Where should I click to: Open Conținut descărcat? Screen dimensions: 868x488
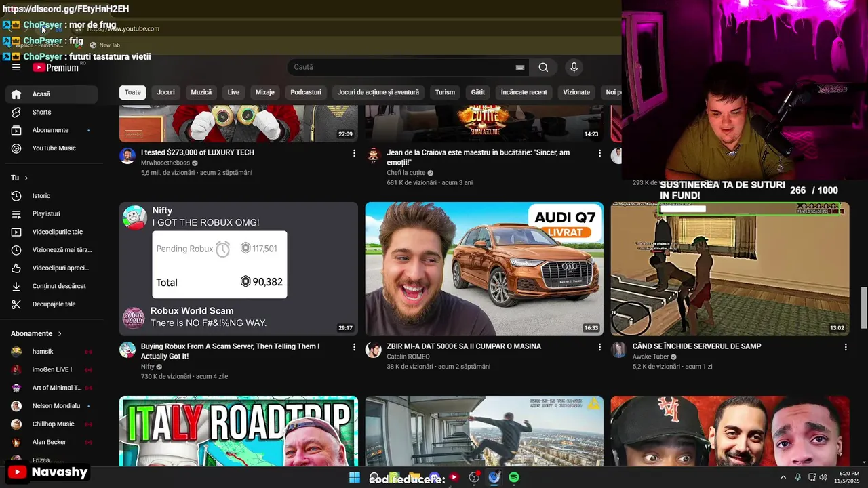pos(52,286)
